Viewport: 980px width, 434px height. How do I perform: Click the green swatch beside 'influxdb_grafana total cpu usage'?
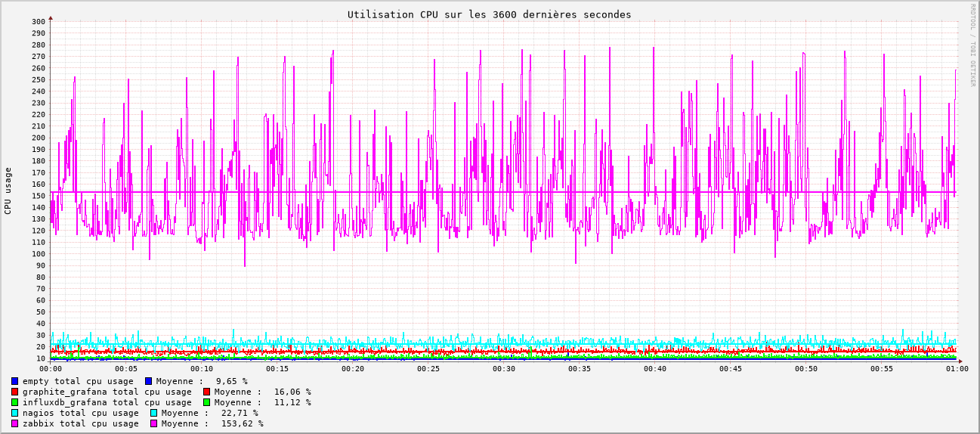(14, 402)
